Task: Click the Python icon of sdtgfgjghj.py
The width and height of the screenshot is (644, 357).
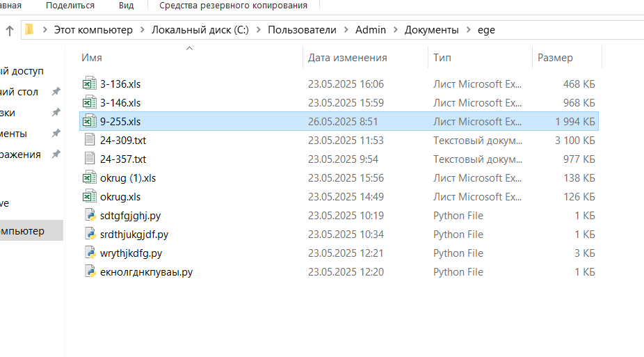Action: click(89, 216)
